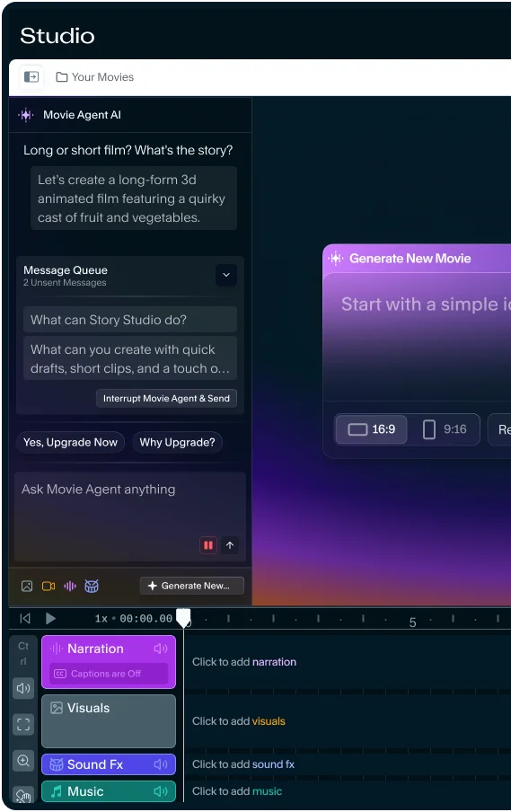Click the Ask Movie Agent anything field
This screenshot has height=812, width=511.
pos(130,516)
